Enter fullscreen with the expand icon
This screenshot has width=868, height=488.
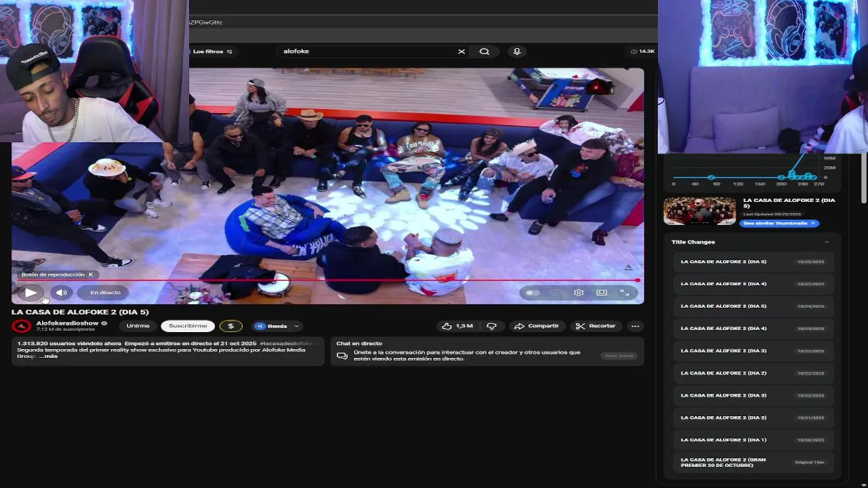pos(625,293)
